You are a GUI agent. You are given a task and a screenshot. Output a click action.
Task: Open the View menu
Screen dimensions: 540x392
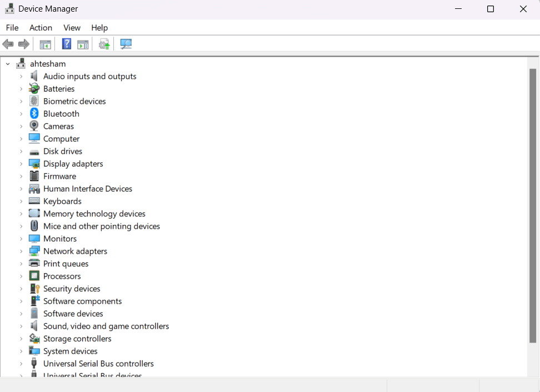[72, 28]
